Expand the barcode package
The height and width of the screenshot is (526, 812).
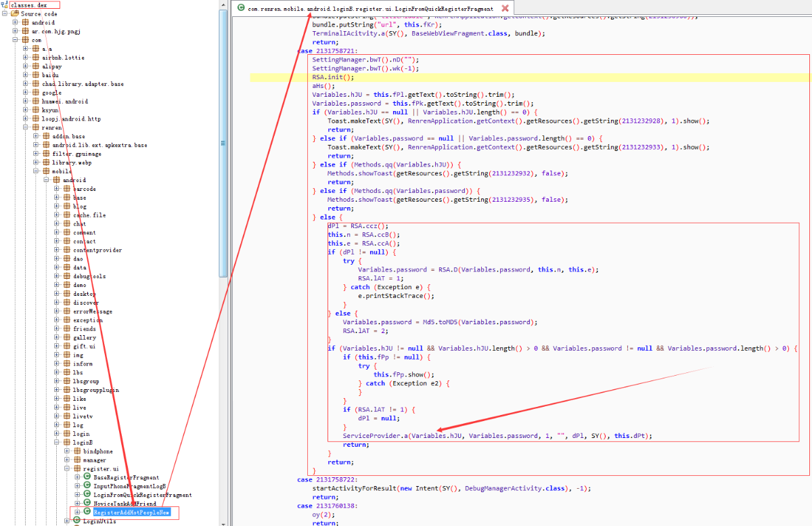tap(57, 189)
